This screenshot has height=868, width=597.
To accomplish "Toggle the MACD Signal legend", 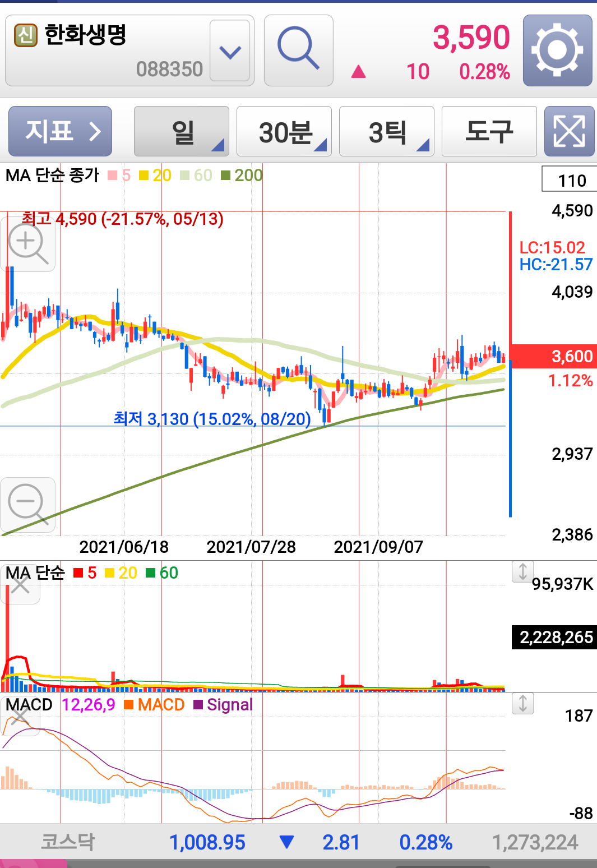I will click(x=223, y=705).
